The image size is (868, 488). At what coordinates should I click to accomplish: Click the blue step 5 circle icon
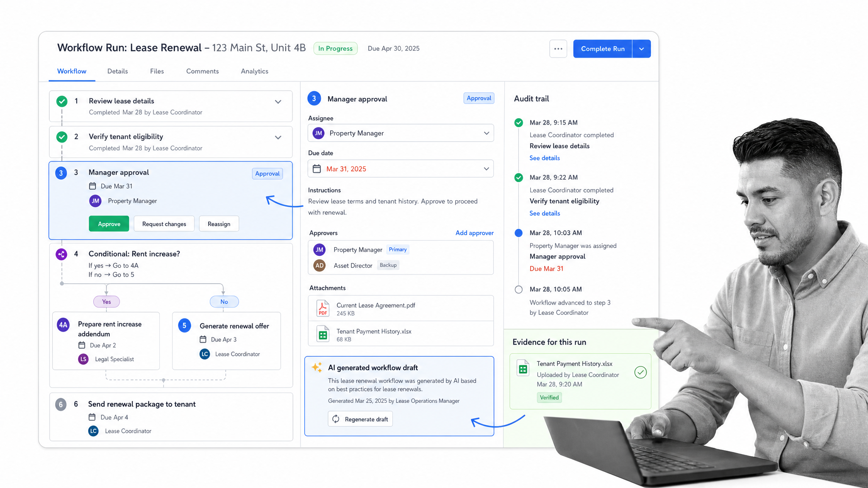pyautogui.click(x=184, y=326)
